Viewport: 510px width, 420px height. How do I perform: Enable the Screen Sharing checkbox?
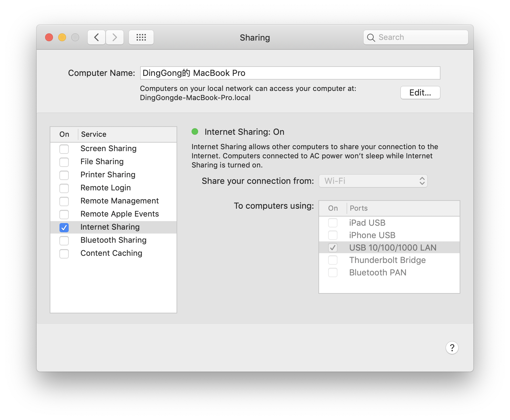tap(64, 149)
